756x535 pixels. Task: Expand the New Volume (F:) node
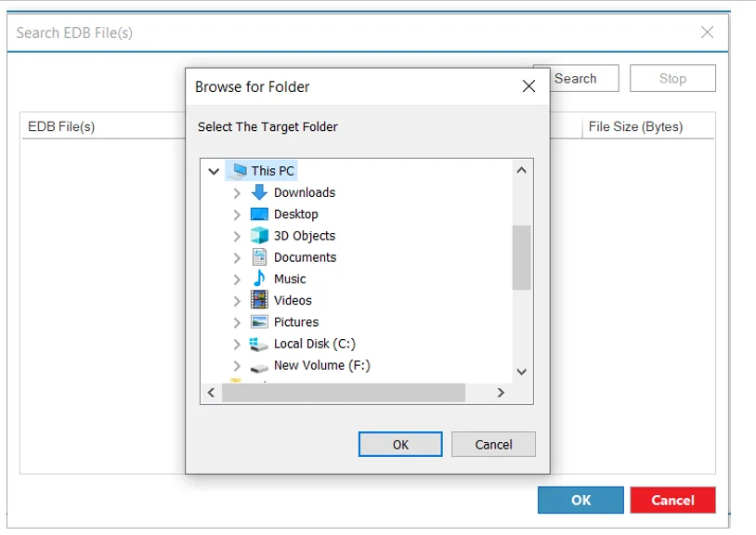coord(237,366)
